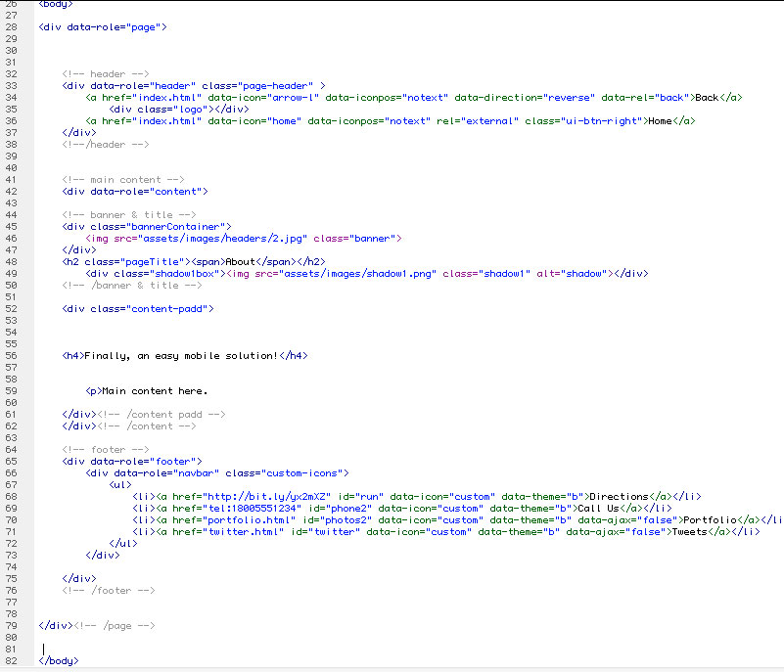The height and width of the screenshot is (672, 784).
Task: Click the data-role="header" div line
Action: (x=194, y=86)
